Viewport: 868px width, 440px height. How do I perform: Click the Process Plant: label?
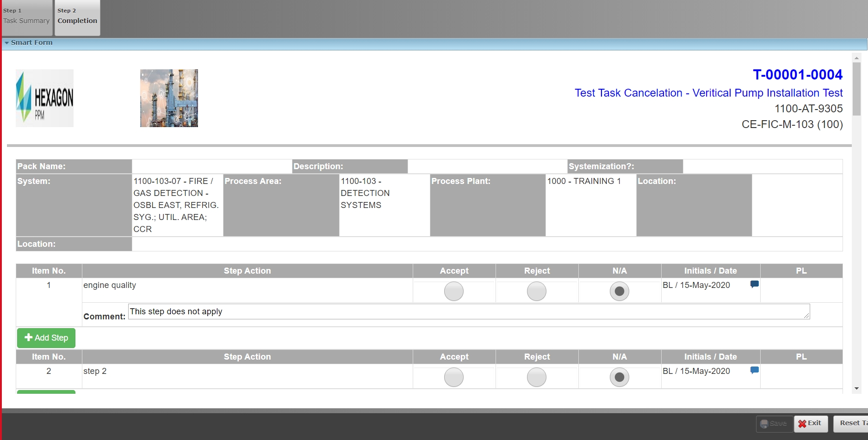coord(461,181)
